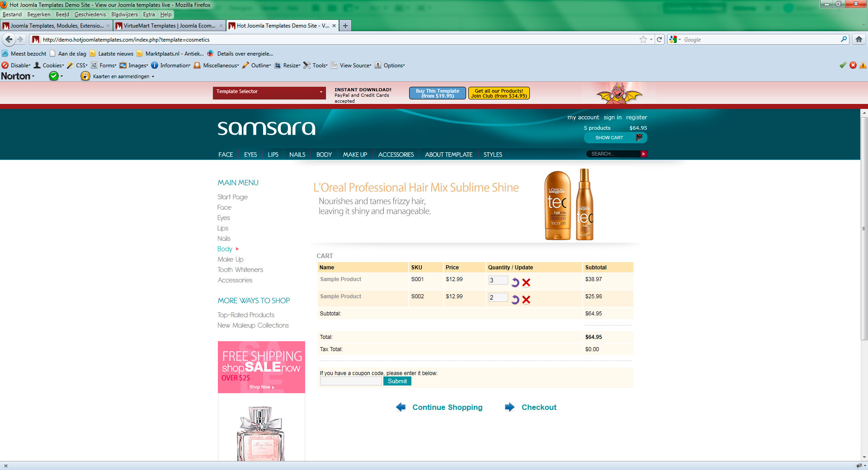Click the browser Back arrow button
Screen dimensions: 868x470
(x=9, y=39)
